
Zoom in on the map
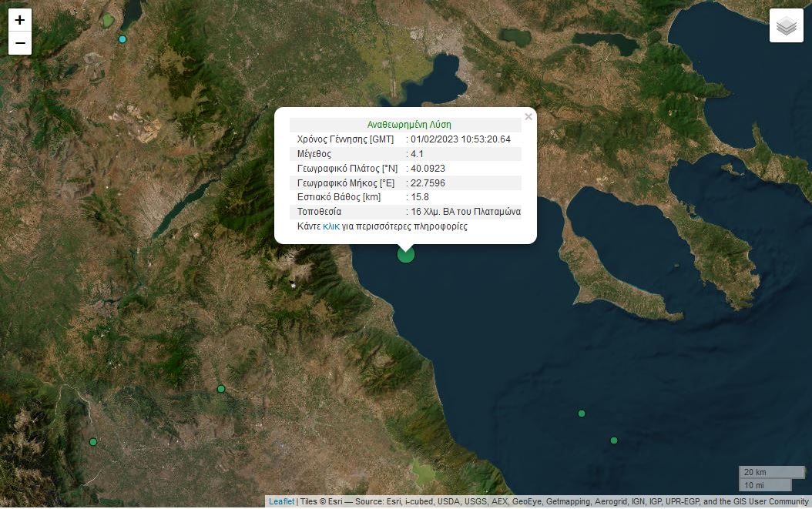click(20, 21)
